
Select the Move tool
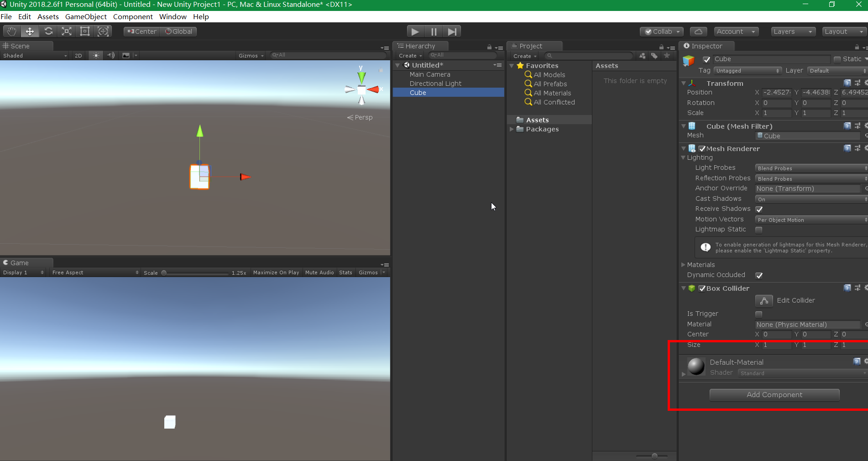coord(30,31)
